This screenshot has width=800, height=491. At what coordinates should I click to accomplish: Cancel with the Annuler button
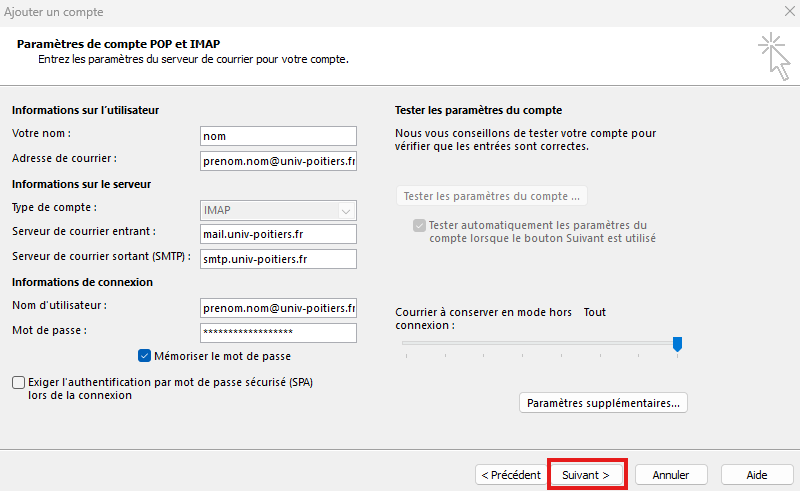tap(670, 474)
